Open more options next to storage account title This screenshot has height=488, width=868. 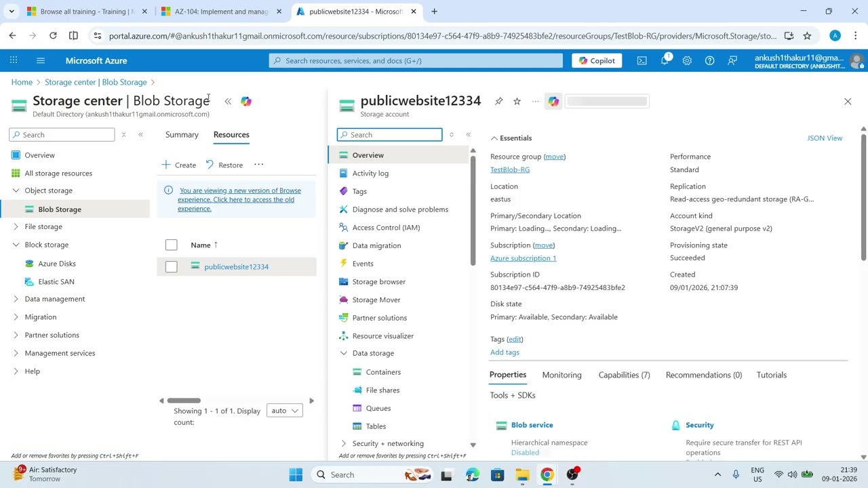coord(535,101)
